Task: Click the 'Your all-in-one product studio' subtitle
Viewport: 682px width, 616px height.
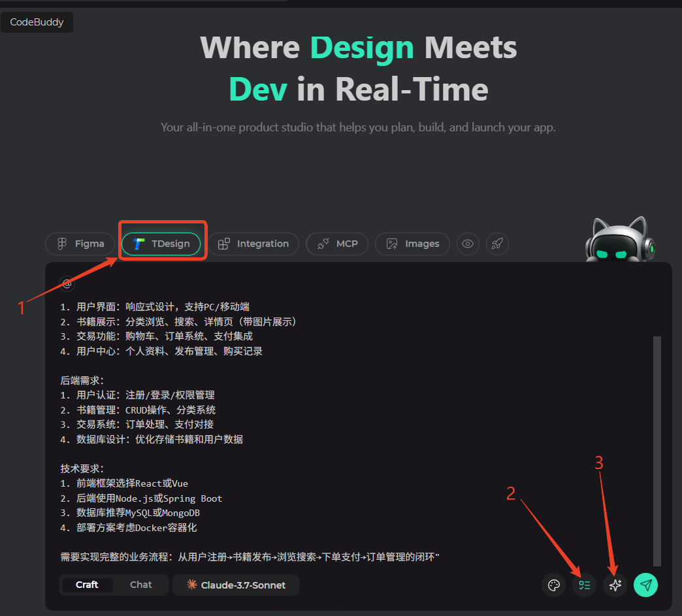Action: click(x=359, y=127)
